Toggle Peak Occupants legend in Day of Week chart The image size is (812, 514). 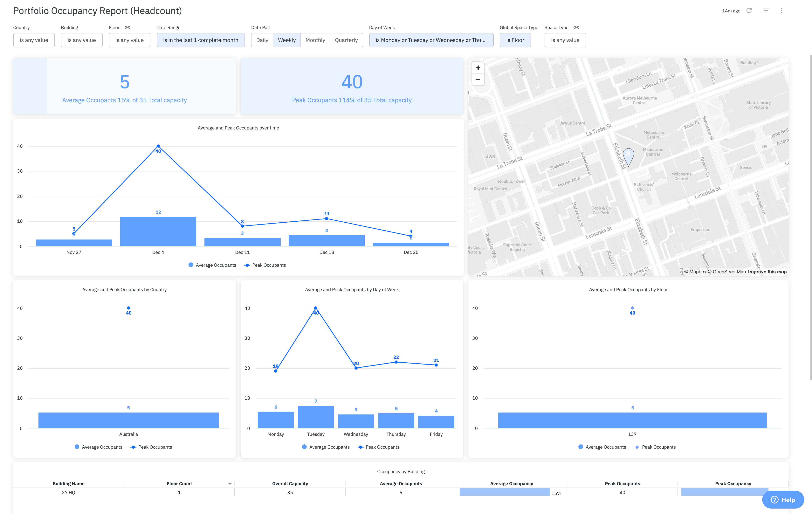[379, 447]
